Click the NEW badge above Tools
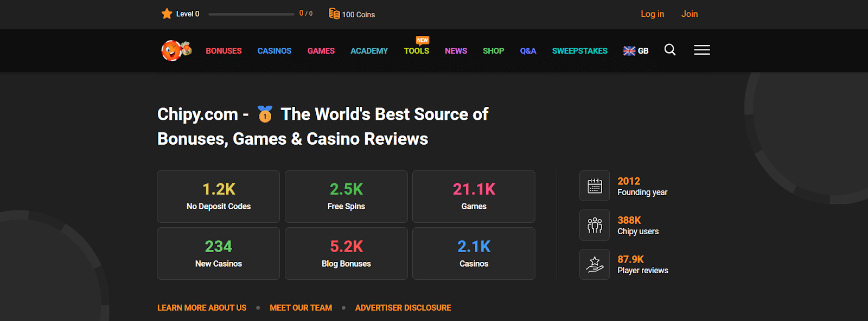This screenshot has width=868, height=321. 423,40
